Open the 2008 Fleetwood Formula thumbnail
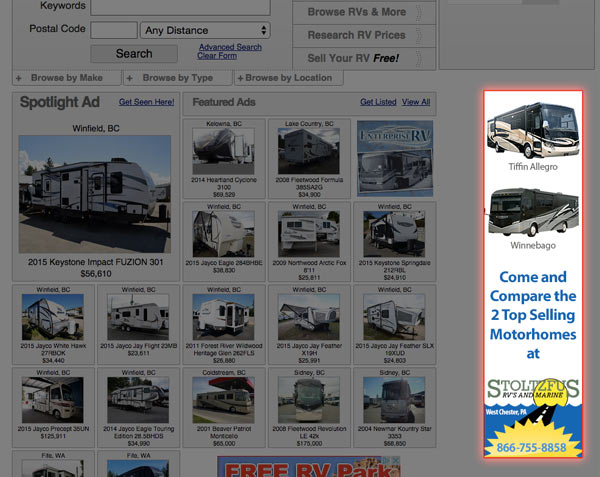This screenshot has height=477, width=600. 309,151
